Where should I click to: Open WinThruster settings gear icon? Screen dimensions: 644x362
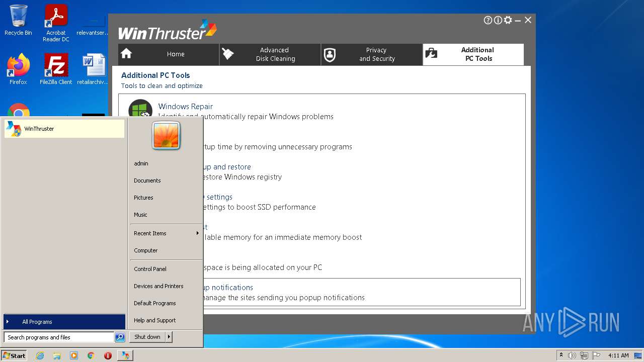(508, 20)
